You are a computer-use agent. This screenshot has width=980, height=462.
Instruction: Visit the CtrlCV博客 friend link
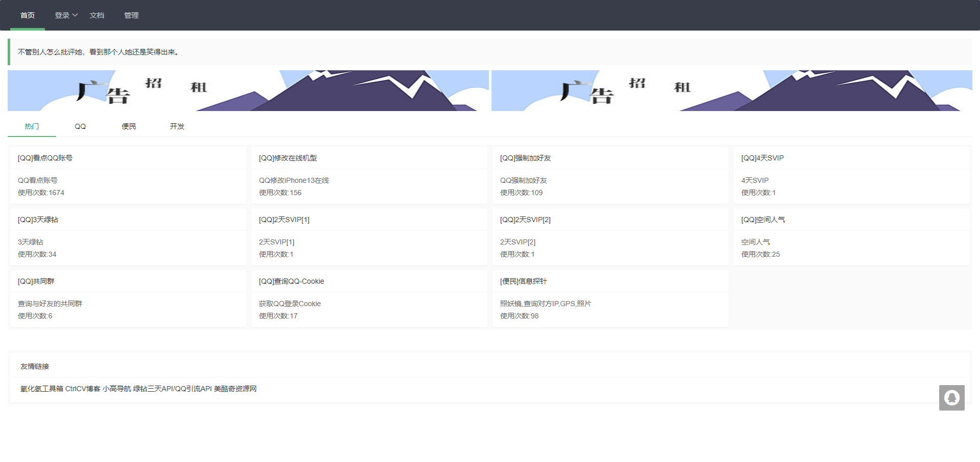(x=82, y=389)
